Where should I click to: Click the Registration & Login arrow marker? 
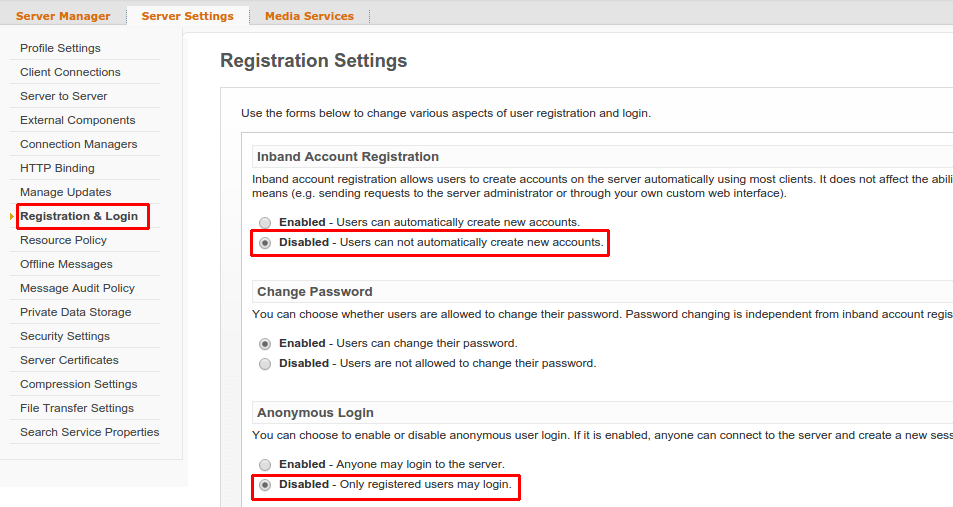pos(12,216)
